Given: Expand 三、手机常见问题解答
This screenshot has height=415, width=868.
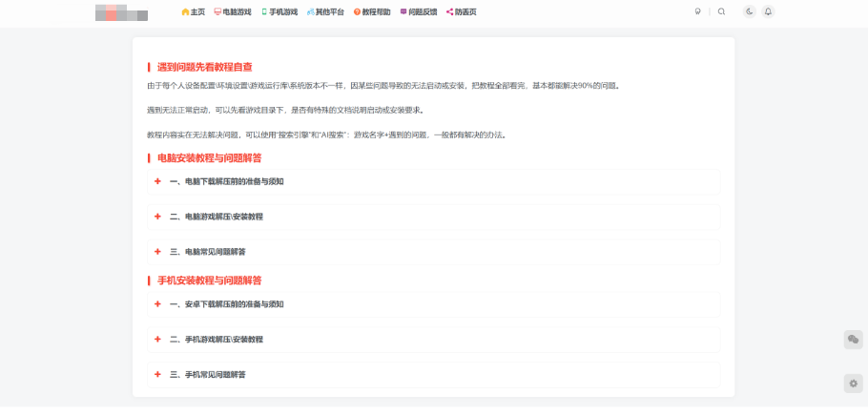Looking at the screenshot, I should click(x=433, y=375).
